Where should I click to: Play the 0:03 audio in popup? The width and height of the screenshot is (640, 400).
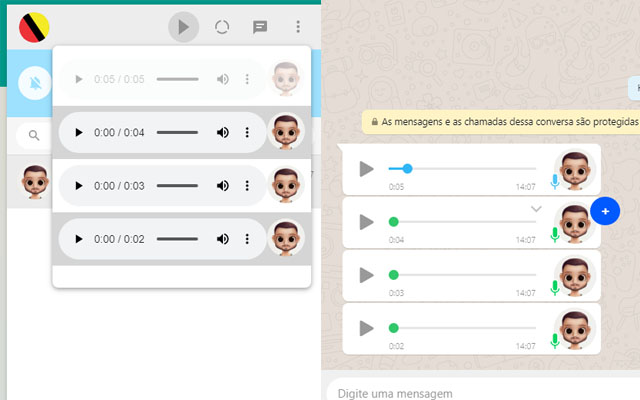click(78, 185)
